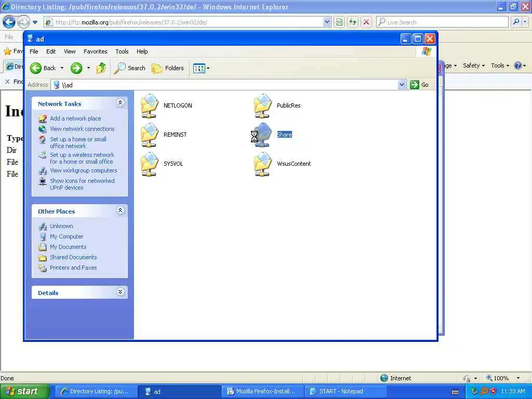Open My Documents from Other Places
This screenshot has width=532, height=399.
[68, 247]
